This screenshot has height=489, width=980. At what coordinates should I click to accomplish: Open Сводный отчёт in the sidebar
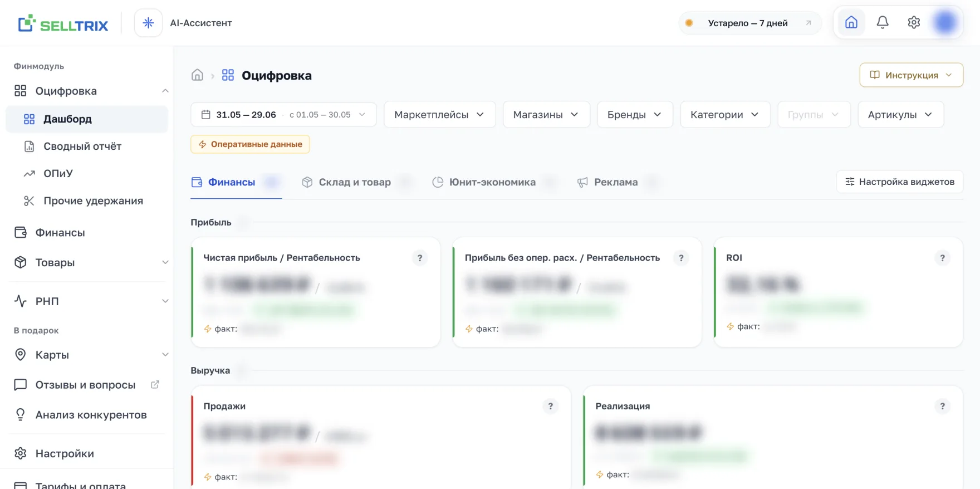click(x=87, y=146)
